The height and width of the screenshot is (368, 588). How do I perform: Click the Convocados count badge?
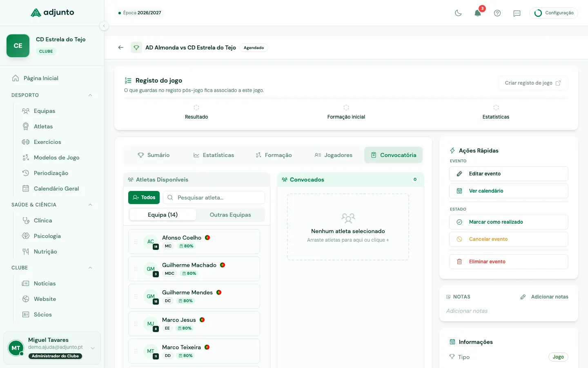[415, 180]
